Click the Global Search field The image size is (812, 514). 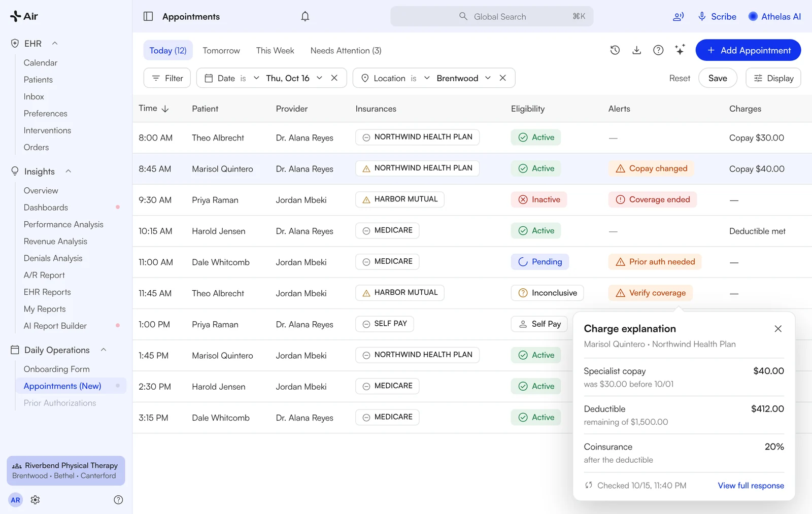pyautogui.click(x=491, y=16)
